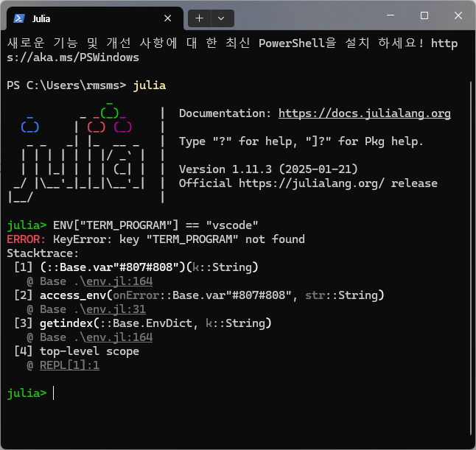Viewport: 476px width, 450px height.
Task: Open env.jl:164 link under getindex frame
Action: point(119,337)
